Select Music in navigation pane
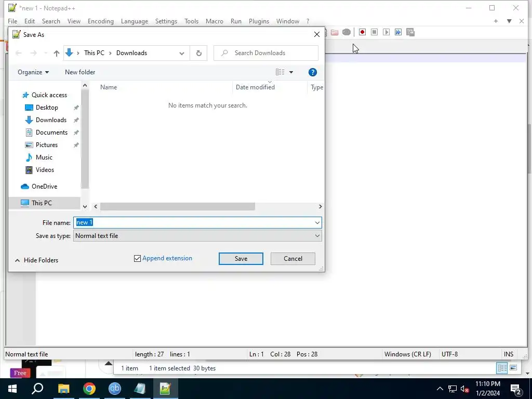Viewport: 532px width, 399px height. click(x=44, y=157)
